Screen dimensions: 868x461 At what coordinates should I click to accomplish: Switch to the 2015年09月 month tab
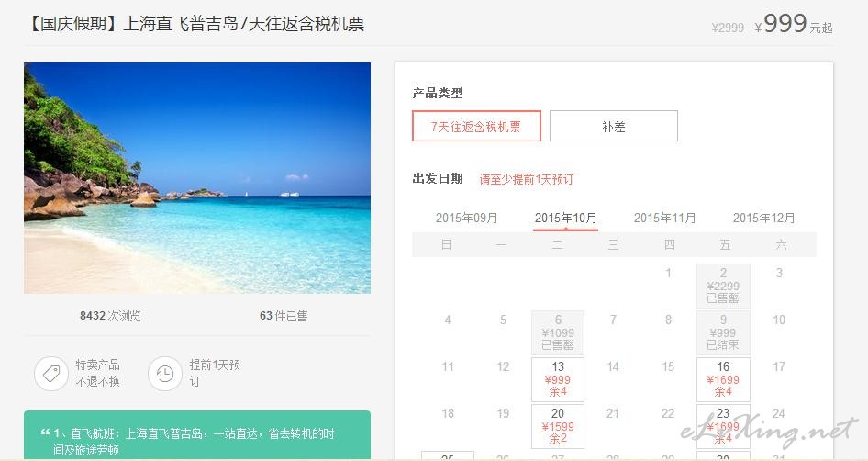(467, 219)
